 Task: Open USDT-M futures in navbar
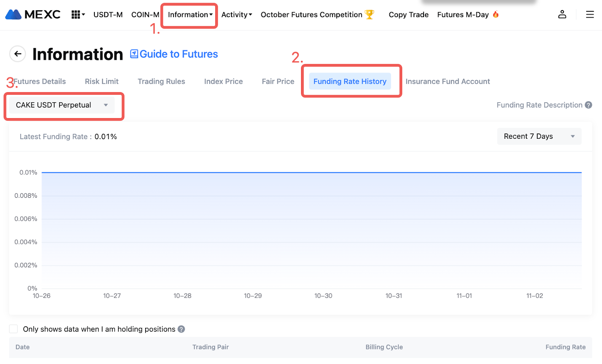(108, 15)
